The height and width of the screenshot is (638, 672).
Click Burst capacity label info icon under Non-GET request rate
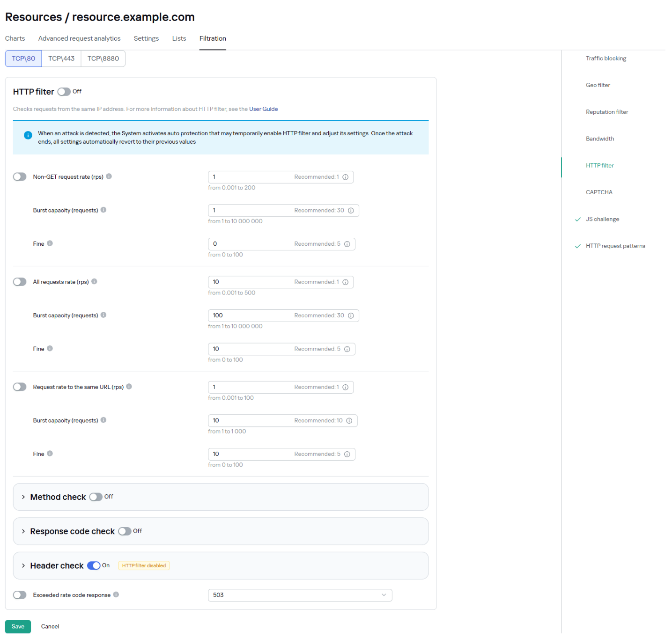pos(103,210)
